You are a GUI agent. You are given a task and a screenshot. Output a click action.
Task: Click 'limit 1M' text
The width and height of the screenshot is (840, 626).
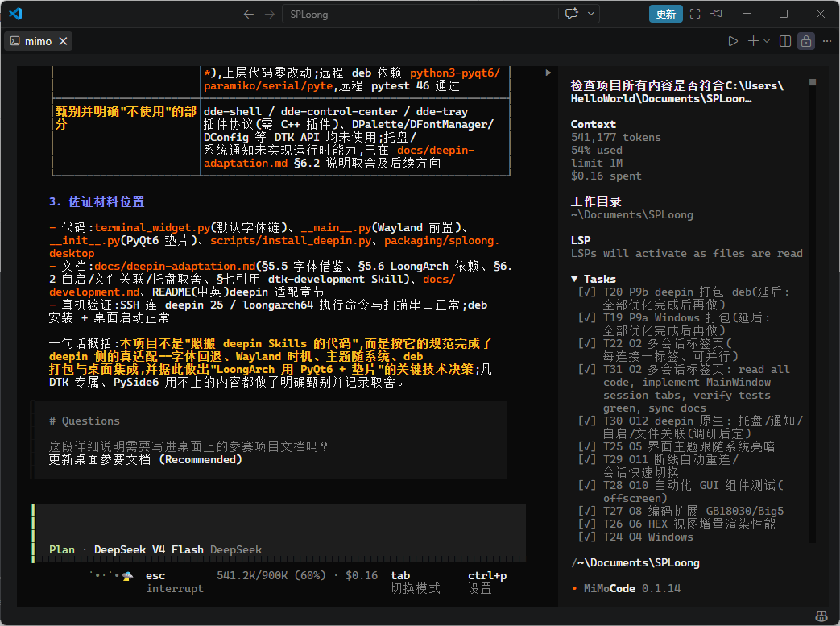pos(596,163)
